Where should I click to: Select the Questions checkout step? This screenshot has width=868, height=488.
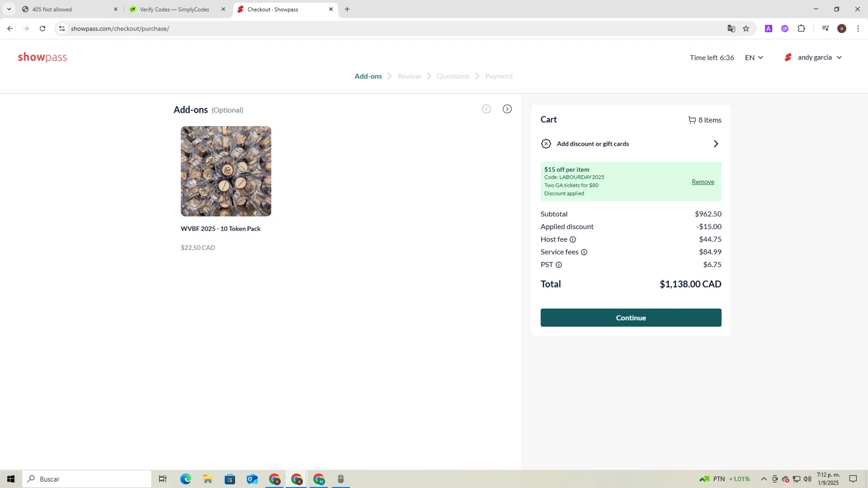coord(453,76)
